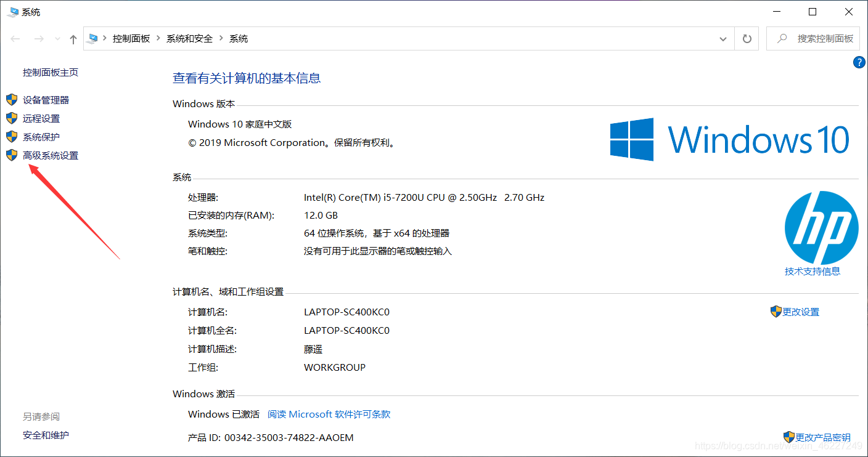
Task: Refresh the address bar
Action: click(747, 39)
